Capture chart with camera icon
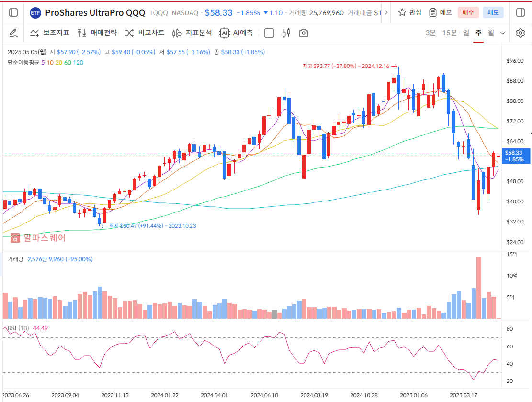 (x=303, y=33)
